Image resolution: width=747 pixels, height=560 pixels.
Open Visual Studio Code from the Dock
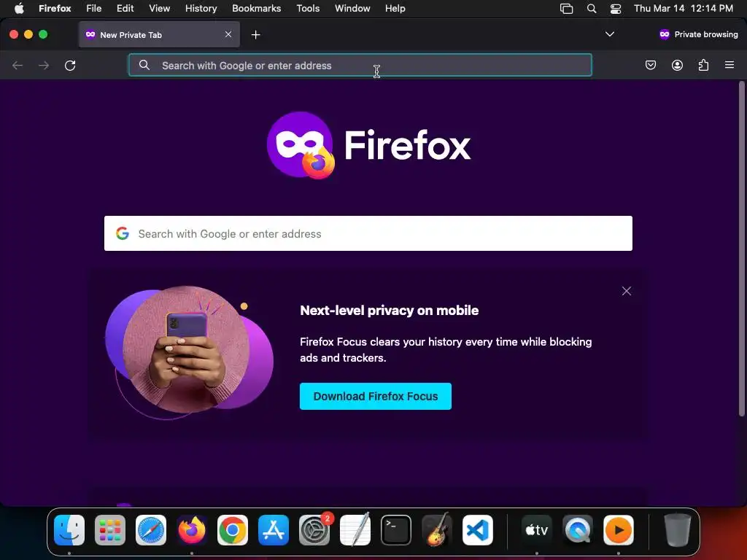click(x=478, y=530)
